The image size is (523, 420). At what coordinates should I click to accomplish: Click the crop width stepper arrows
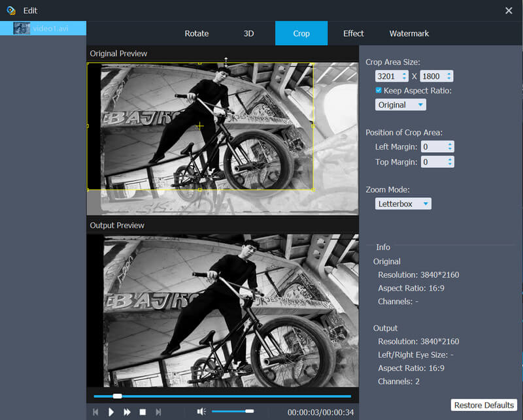[x=405, y=76]
